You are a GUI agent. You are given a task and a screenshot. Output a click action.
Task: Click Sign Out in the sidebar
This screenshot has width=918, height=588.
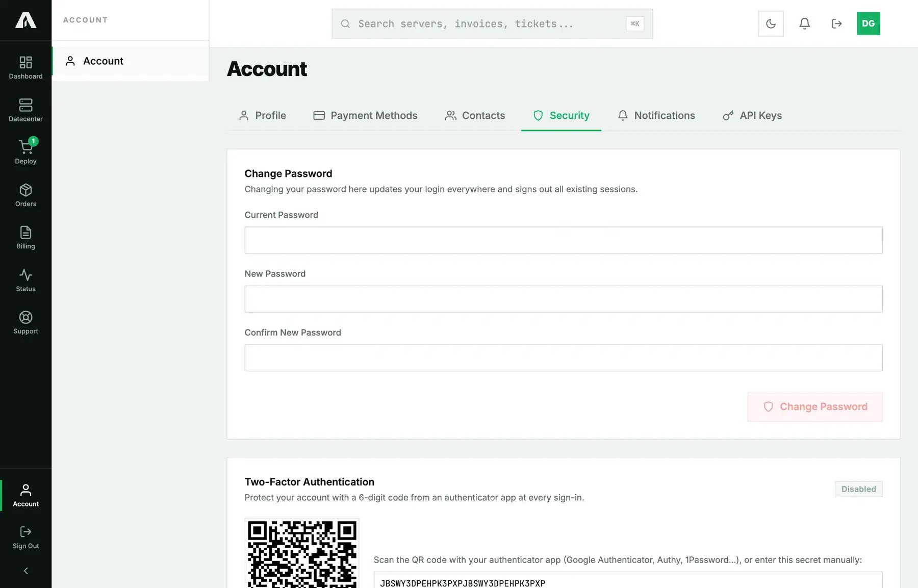click(25, 538)
